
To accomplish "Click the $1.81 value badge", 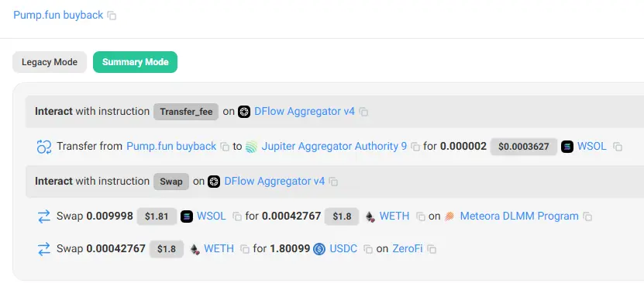I will coord(157,217).
